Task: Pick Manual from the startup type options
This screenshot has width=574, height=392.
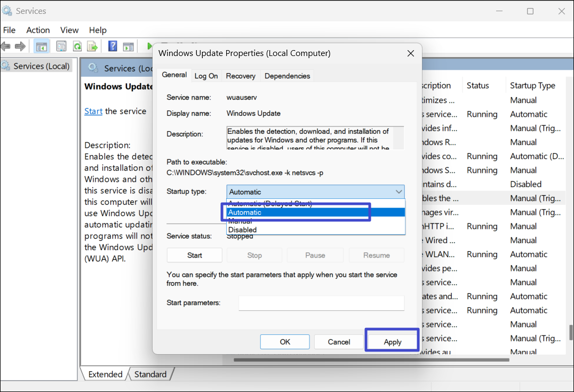Action: [240, 221]
